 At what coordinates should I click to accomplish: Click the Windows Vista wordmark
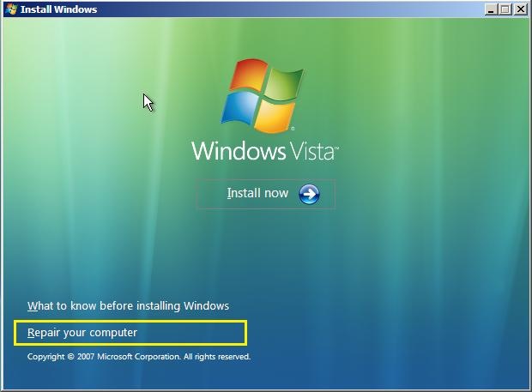pyautogui.click(x=265, y=151)
